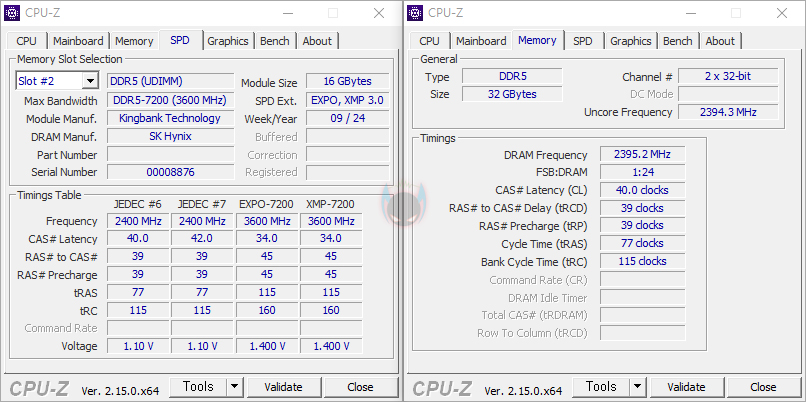This screenshot has width=806, height=402.
Task: Expand the Tools dropdown arrow in the right window
Action: click(x=638, y=387)
